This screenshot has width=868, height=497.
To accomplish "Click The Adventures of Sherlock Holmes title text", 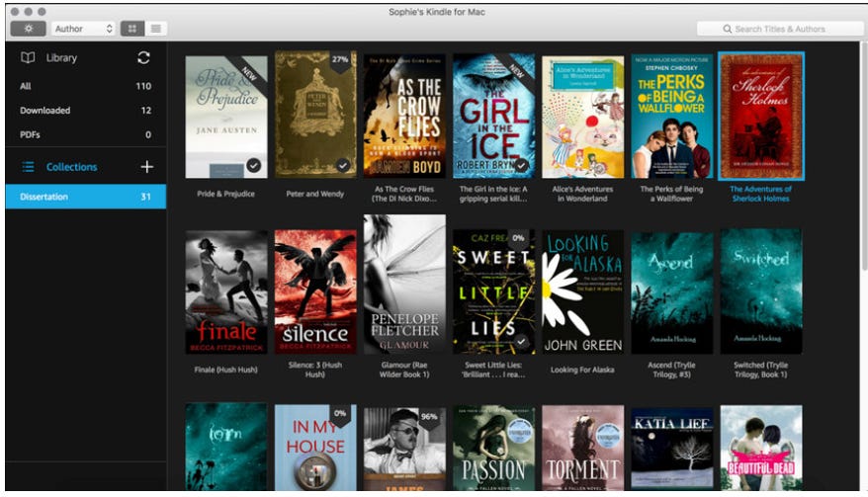I will (760, 194).
